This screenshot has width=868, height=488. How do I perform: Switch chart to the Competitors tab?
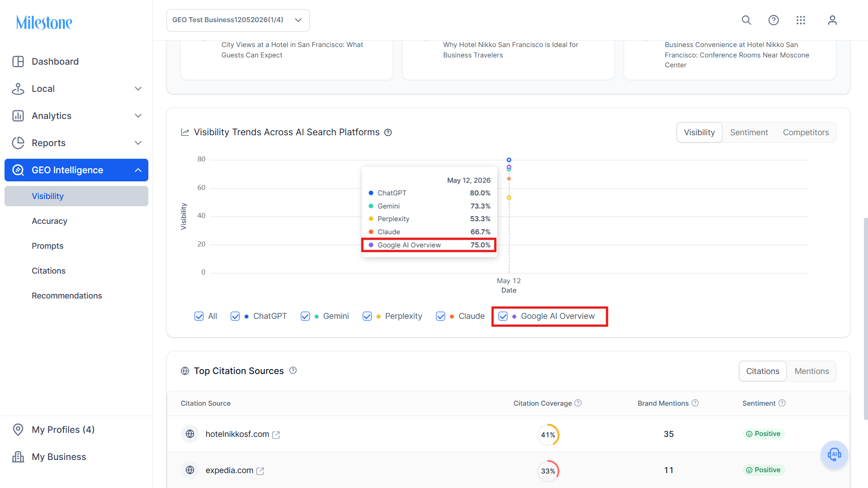[x=806, y=133]
